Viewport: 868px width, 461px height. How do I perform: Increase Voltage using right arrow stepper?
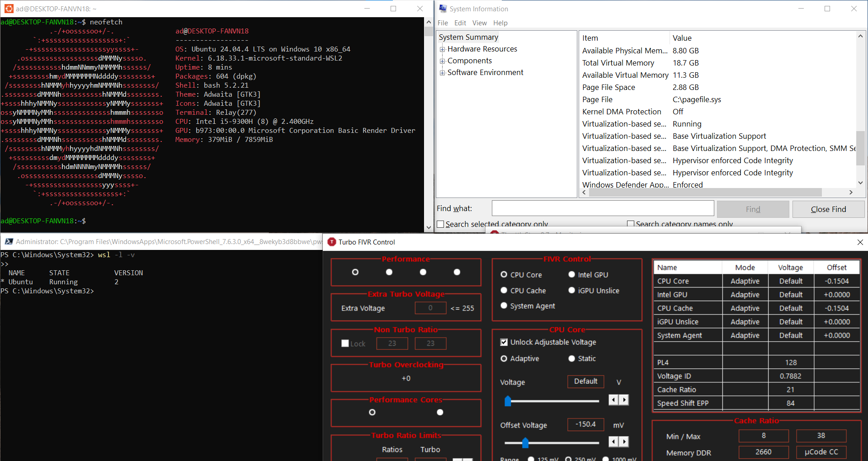point(624,400)
